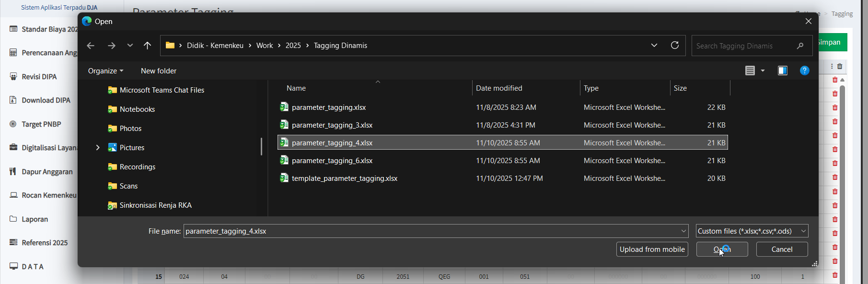Click the Target PNBP sidebar icon
The width and height of the screenshot is (868, 284).
pos(13,124)
